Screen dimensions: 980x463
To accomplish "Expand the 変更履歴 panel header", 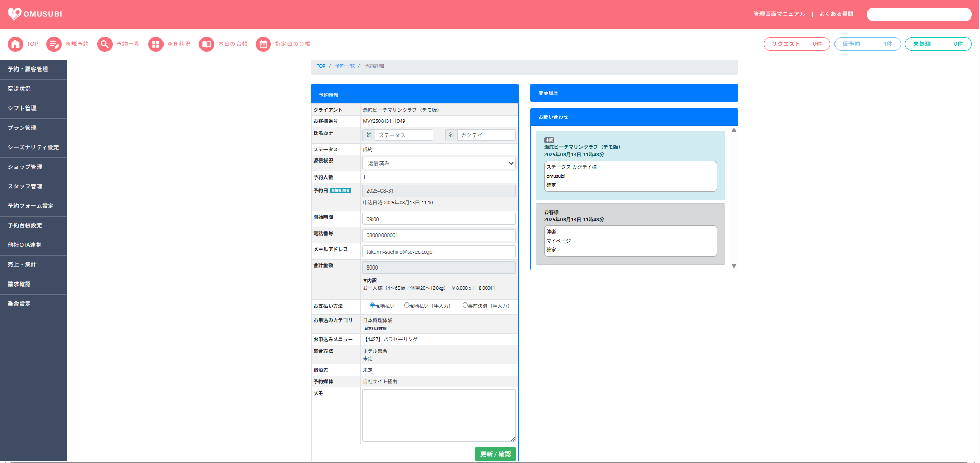I will (x=633, y=93).
